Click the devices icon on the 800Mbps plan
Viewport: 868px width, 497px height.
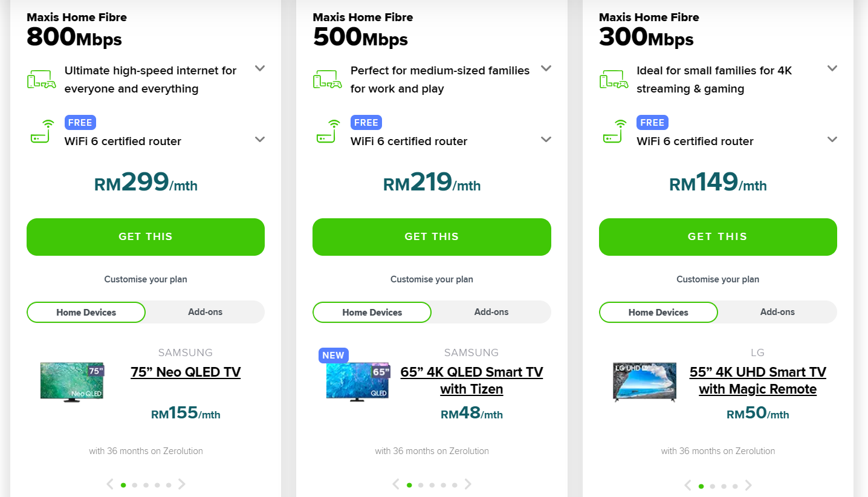(41, 80)
